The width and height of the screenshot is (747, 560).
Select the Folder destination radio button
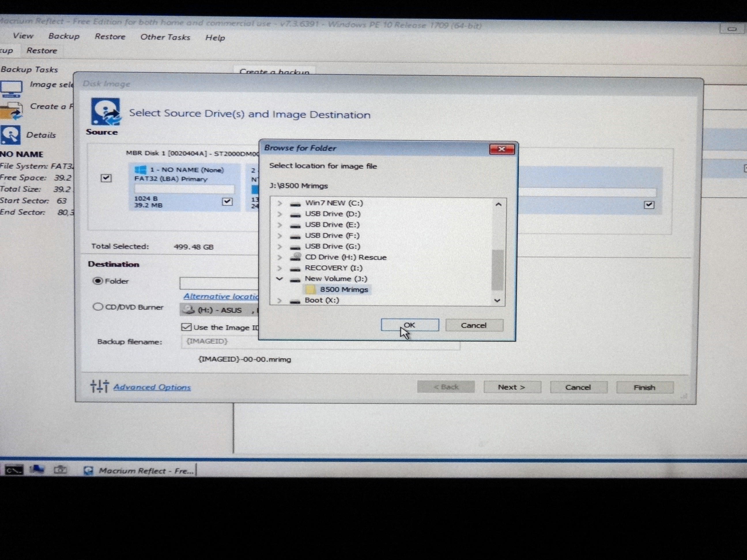coord(98,281)
